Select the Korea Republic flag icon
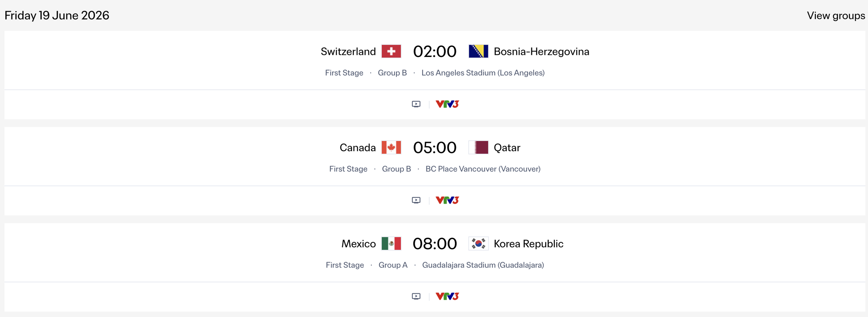The image size is (868, 317). pyautogui.click(x=478, y=243)
